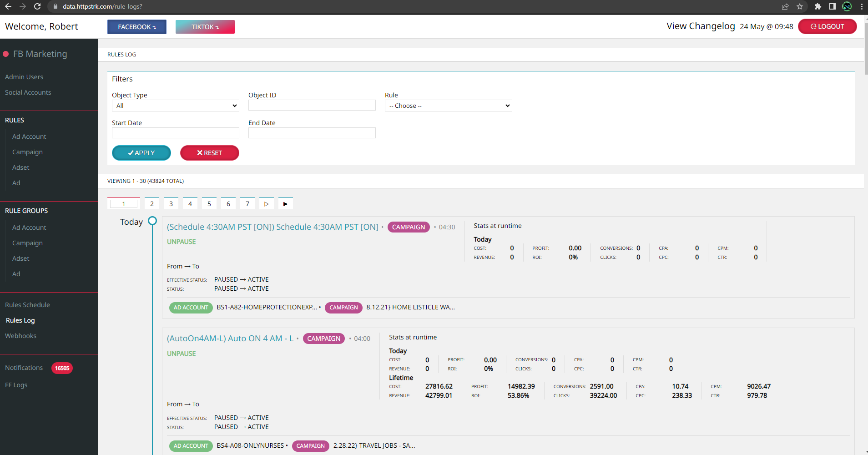Expand the Rule Choose dropdown
868x455 pixels.
click(448, 106)
